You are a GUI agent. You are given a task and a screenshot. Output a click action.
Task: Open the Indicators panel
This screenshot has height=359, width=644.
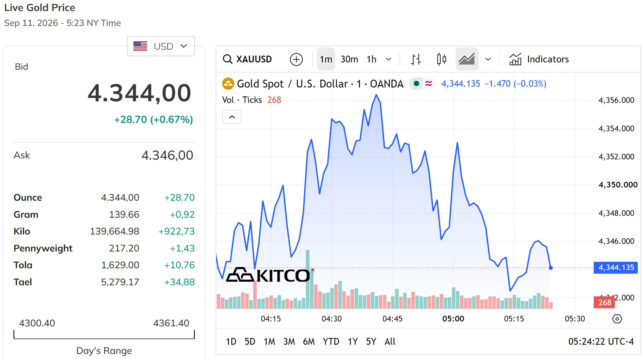click(x=539, y=59)
